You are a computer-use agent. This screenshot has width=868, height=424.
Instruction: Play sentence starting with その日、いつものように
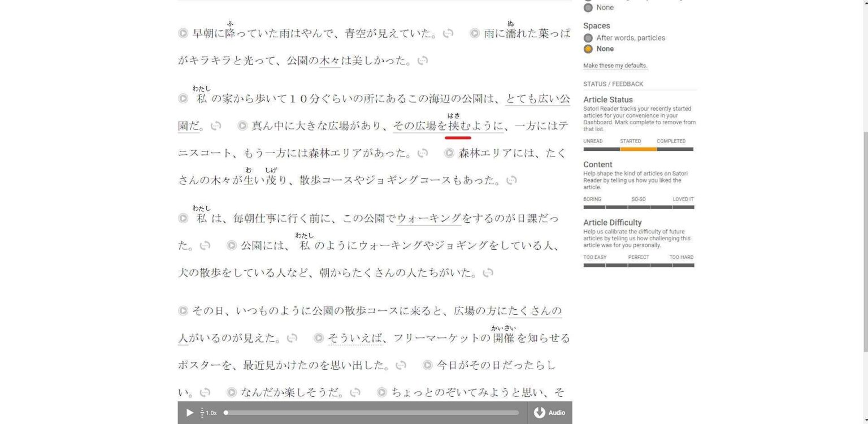point(183,310)
